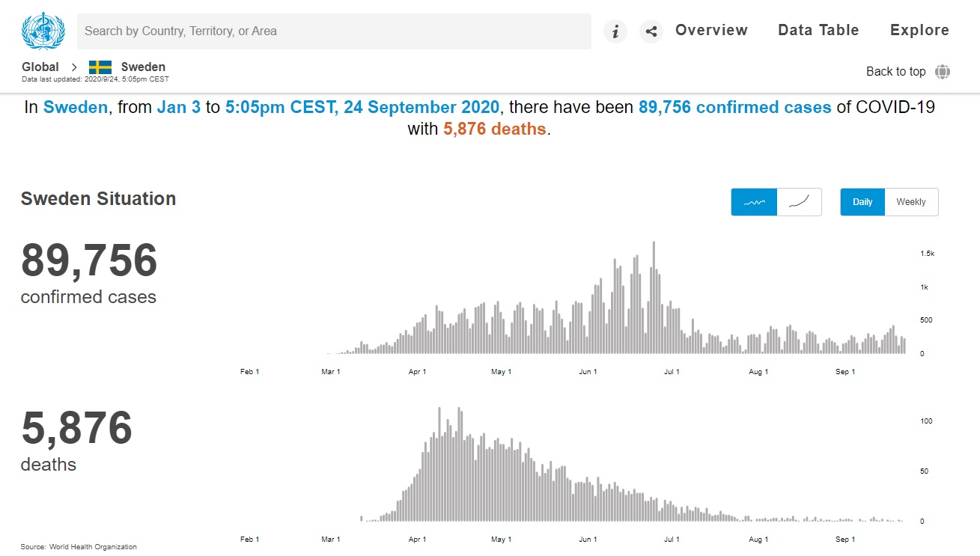980x556 pixels.
Task: Click the Sweden breadcrumb label
Action: 143,67
